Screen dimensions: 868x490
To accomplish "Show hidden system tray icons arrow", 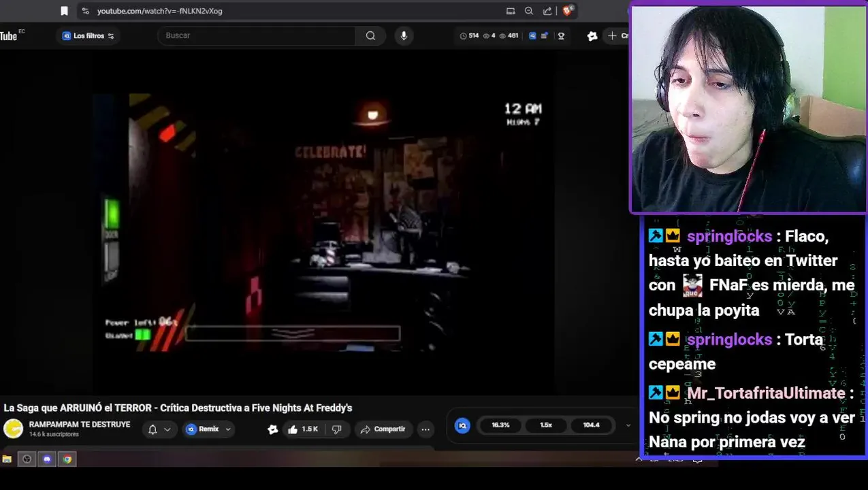I will 639,459.
